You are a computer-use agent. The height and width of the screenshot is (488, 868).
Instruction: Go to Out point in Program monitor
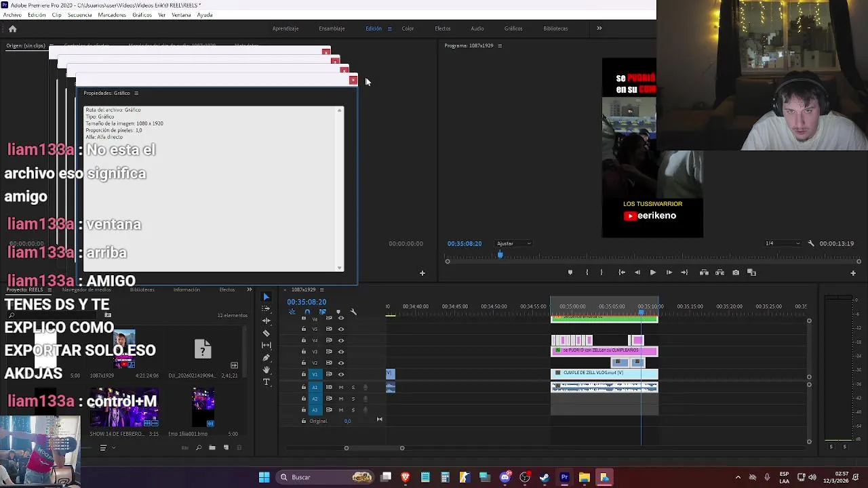[684, 272]
